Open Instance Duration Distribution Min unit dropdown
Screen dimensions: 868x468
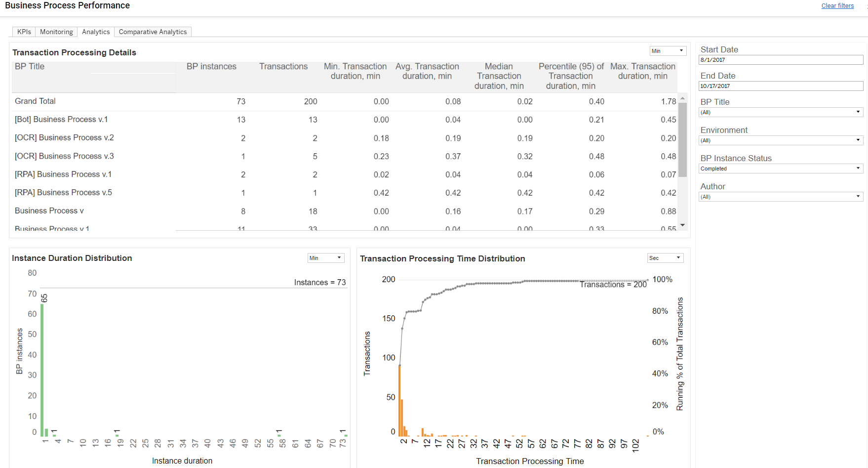[325, 258]
